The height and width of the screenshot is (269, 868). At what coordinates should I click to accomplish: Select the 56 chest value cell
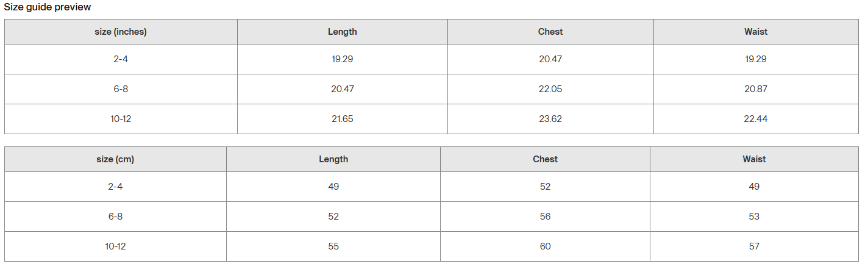pos(545,217)
